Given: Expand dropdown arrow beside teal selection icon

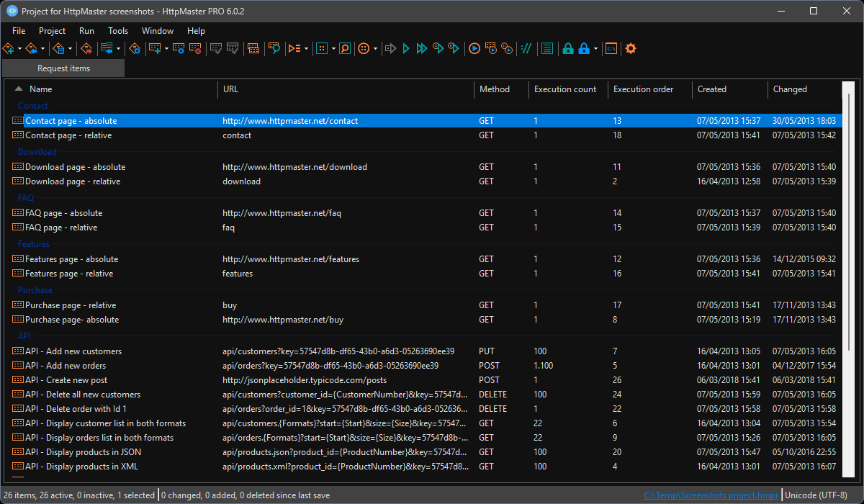Looking at the screenshot, I should click(x=333, y=49).
